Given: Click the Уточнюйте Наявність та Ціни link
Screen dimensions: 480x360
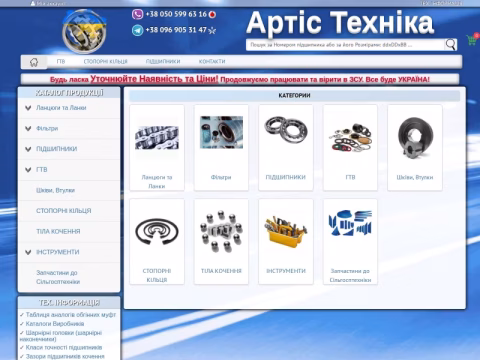Looking at the screenshot, I should pyautogui.click(x=154, y=79).
